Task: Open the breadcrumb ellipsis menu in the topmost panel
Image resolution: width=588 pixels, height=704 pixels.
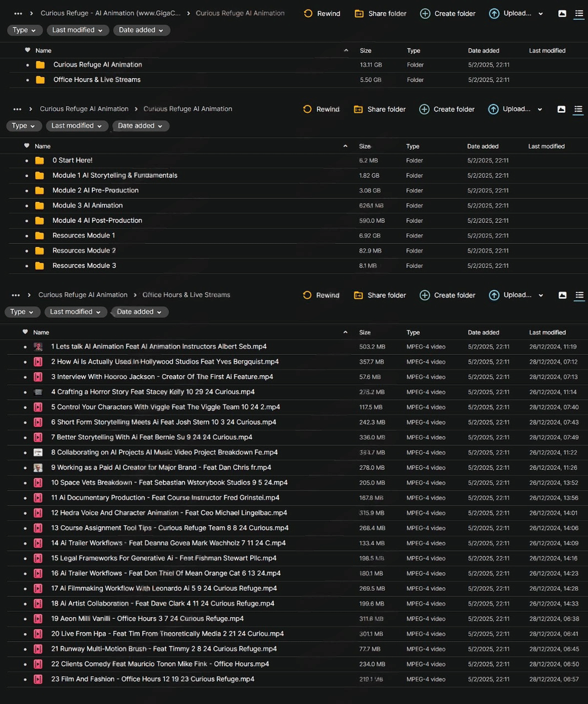Action: (18, 14)
